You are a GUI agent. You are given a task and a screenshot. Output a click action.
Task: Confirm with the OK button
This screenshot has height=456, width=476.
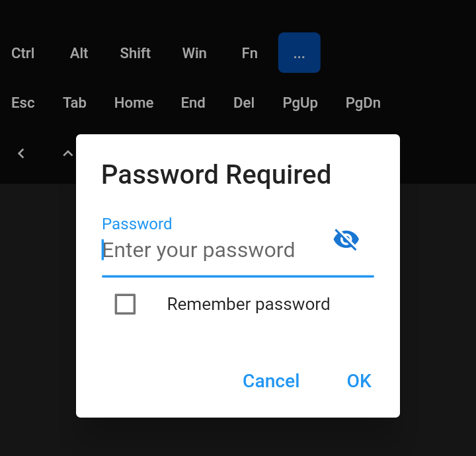click(x=359, y=381)
